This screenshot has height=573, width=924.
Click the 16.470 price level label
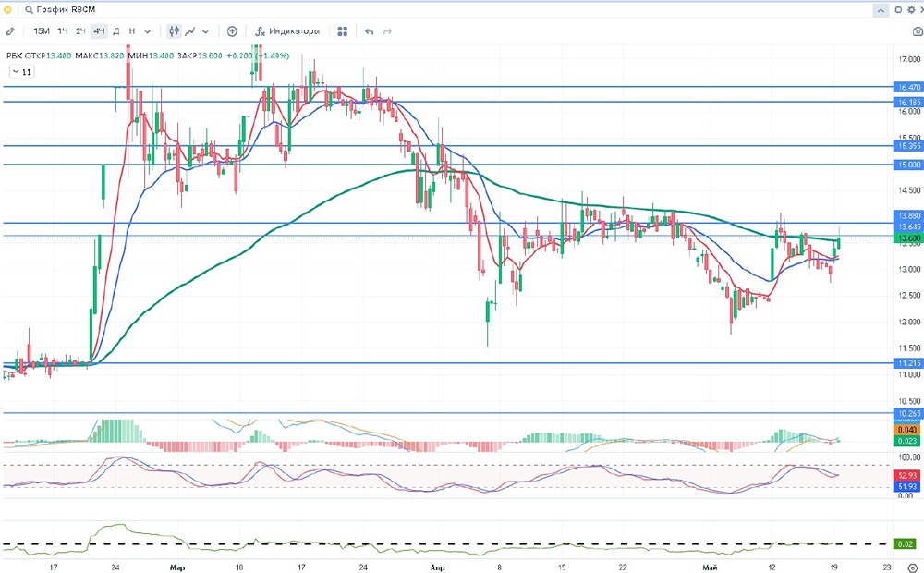[908, 87]
